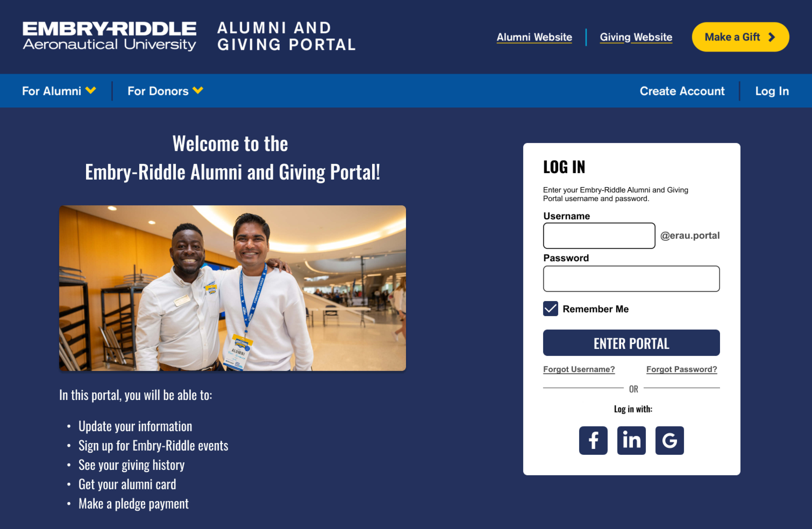The image size is (812, 529).
Task: Follow the Giving Website link
Action: [x=636, y=37]
